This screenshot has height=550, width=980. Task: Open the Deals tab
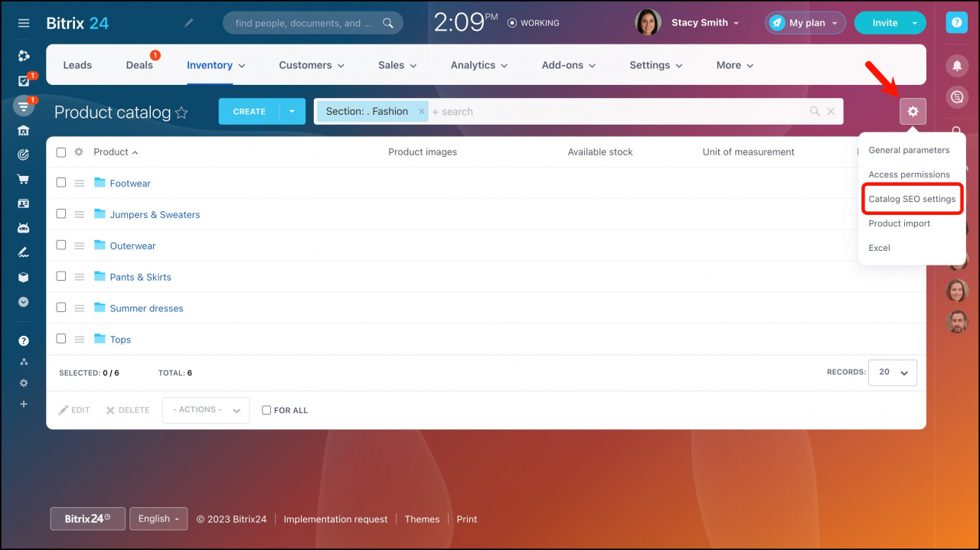click(x=139, y=65)
